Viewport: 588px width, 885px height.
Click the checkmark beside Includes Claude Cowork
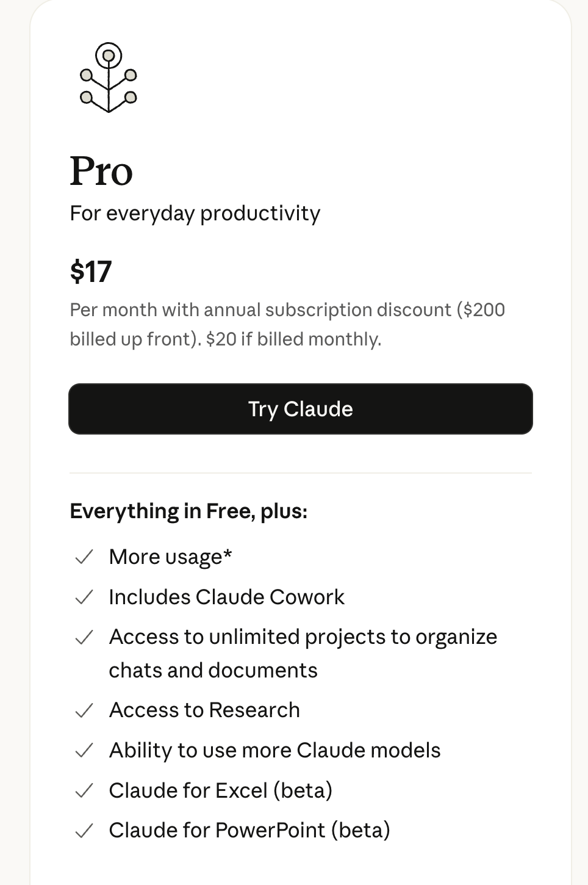84,597
